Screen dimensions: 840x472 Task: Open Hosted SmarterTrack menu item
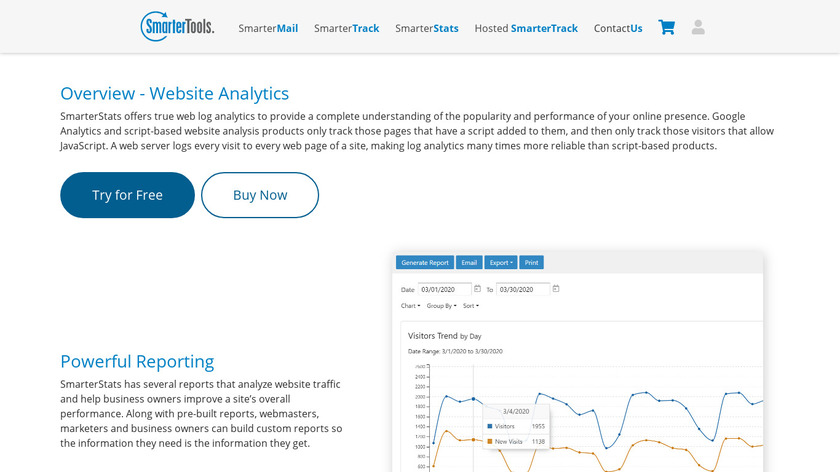pos(526,28)
